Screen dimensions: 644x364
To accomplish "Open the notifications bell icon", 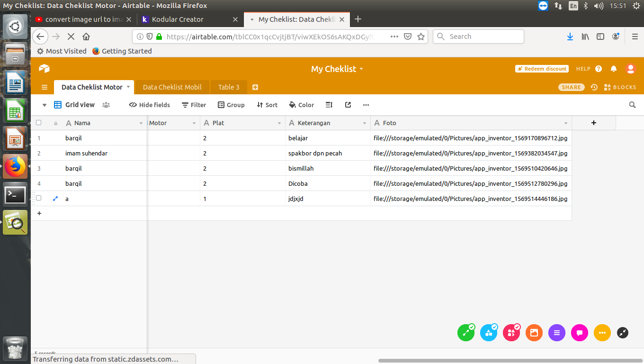I will coord(614,69).
